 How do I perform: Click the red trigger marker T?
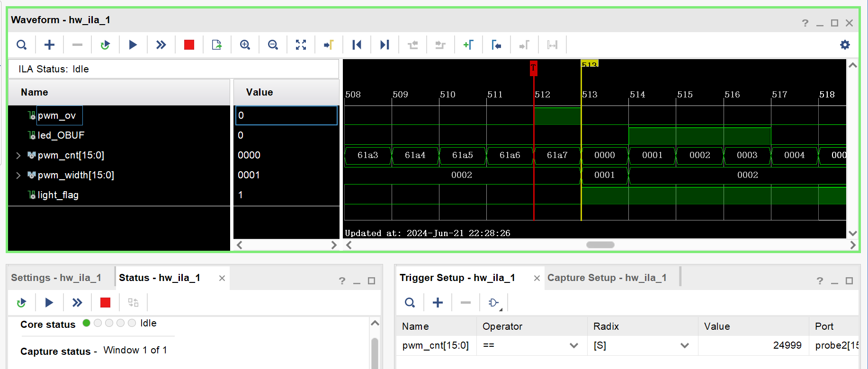tap(534, 68)
